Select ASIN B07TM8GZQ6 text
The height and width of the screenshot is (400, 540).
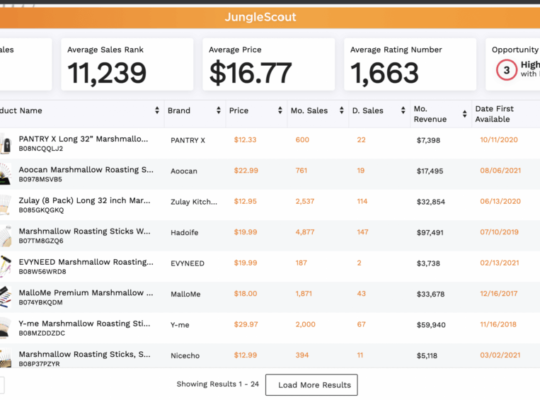click(x=41, y=241)
